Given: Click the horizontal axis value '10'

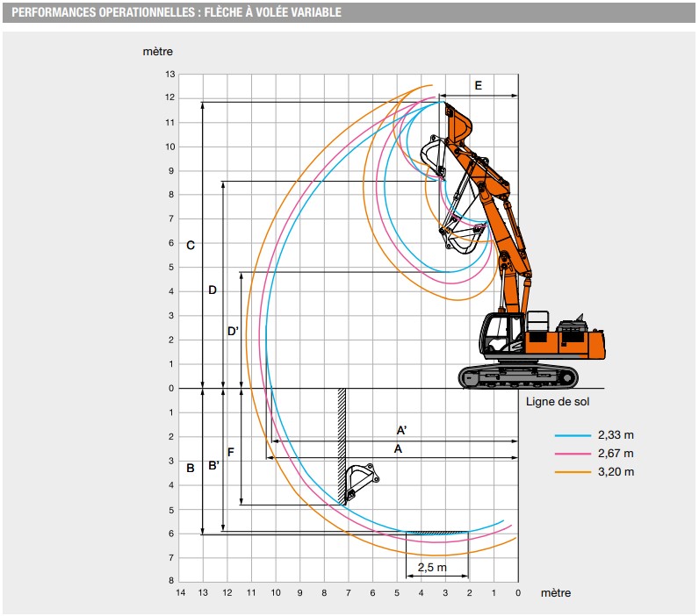Looking at the screenshot, I should 276,592.
